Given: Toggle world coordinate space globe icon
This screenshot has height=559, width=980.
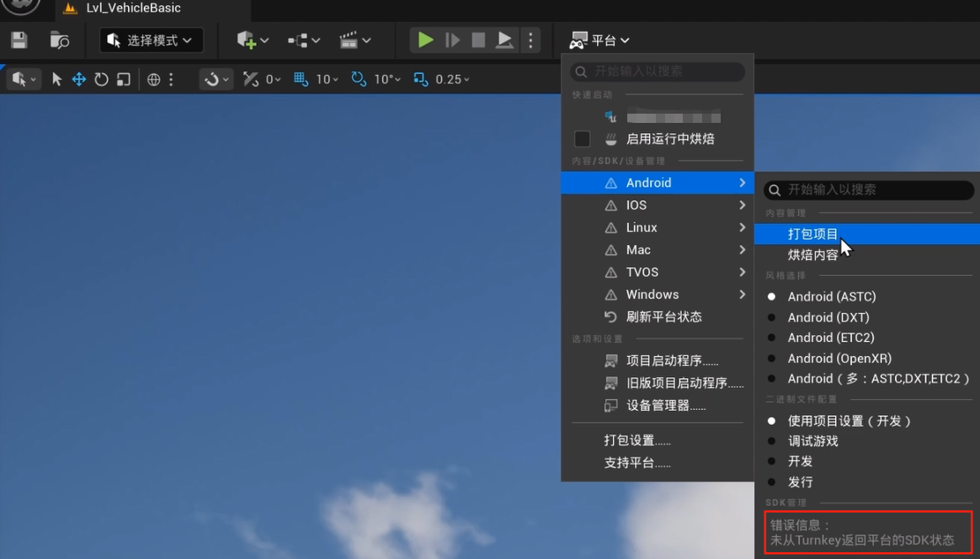Looking at the screenshot, I should (x=154, y=79).
